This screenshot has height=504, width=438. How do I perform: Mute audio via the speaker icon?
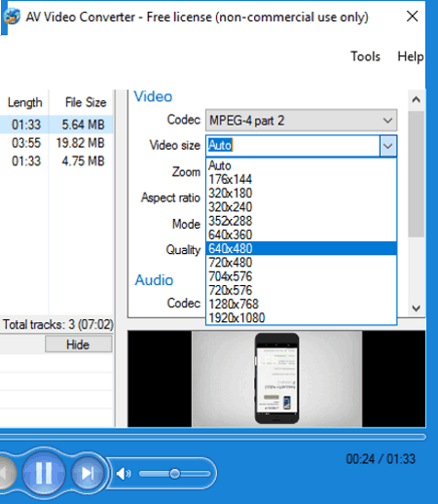124,474
